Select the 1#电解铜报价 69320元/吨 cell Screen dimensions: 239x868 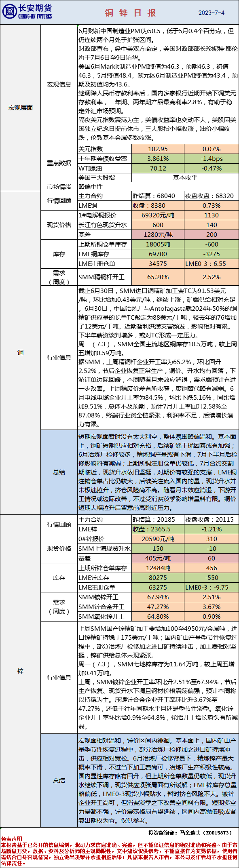(x=158, y=215)
